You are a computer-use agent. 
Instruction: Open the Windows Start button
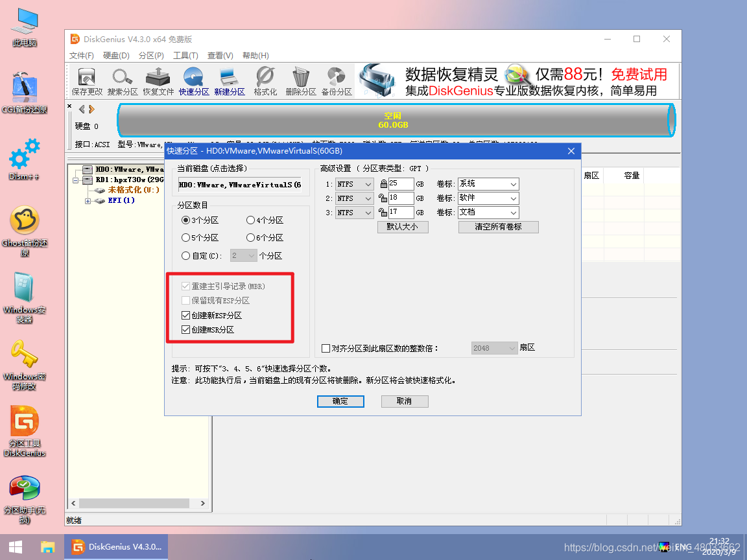click(16, 546)
